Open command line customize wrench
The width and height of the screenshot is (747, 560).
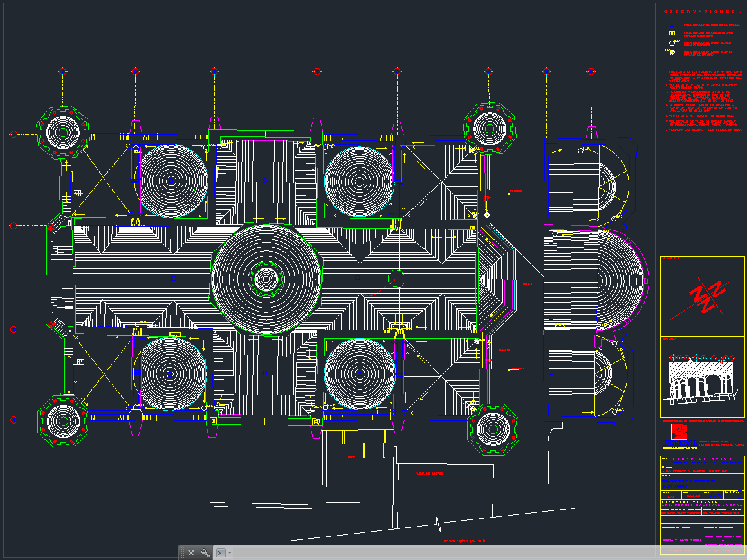(205, 553)
